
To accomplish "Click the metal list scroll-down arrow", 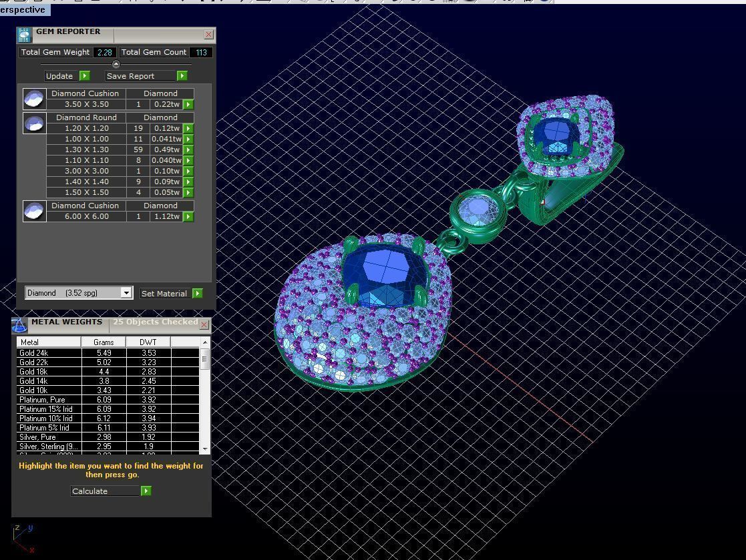I will click(205, 449).
